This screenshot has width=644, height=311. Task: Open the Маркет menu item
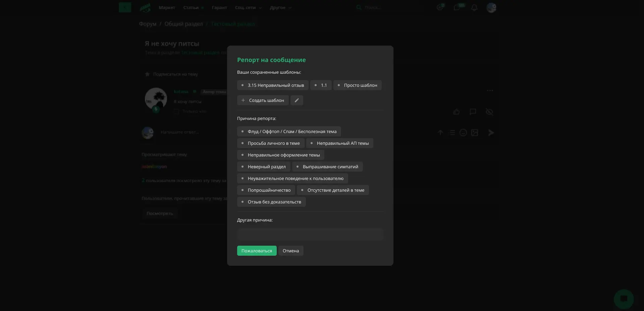click(x=167, y=7)
